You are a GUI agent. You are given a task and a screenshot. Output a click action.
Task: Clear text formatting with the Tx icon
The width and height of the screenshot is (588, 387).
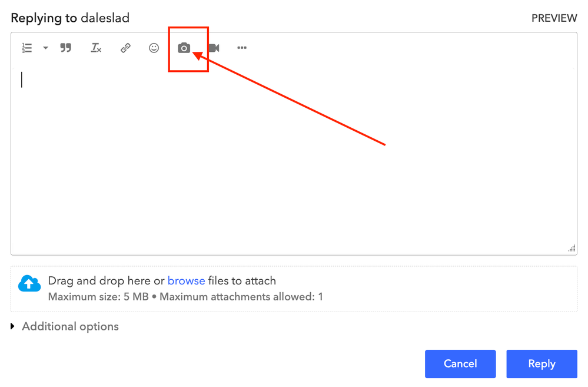(x=96, y=48)
